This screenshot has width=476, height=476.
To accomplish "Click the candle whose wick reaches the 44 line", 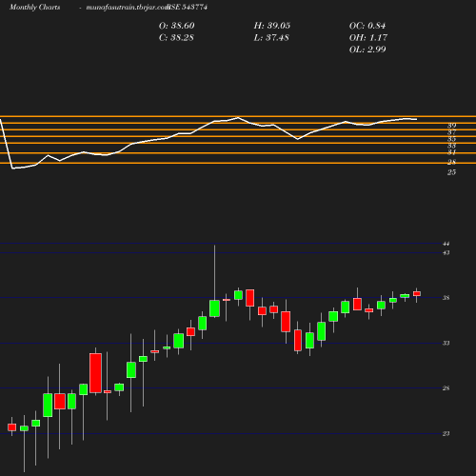I will coord(214,308).
